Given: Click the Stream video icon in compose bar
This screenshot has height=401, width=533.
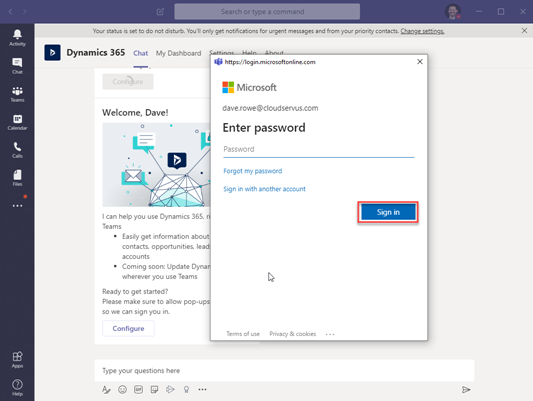Looking at the screenshot, I should pyautogui.click(x=170, y=389).
